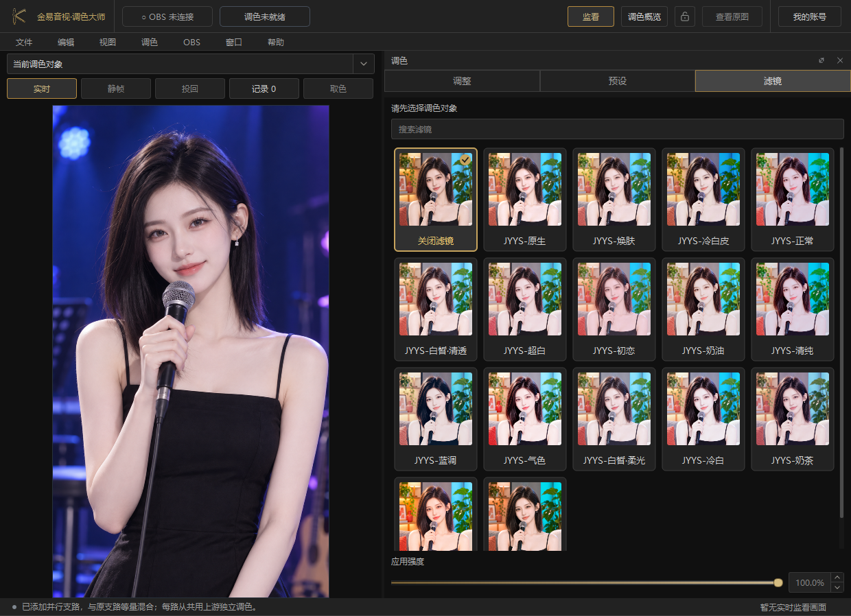Click in the 搜索滤镜 search field
This screenshot has width=851, height=616.
click(617, 129)
